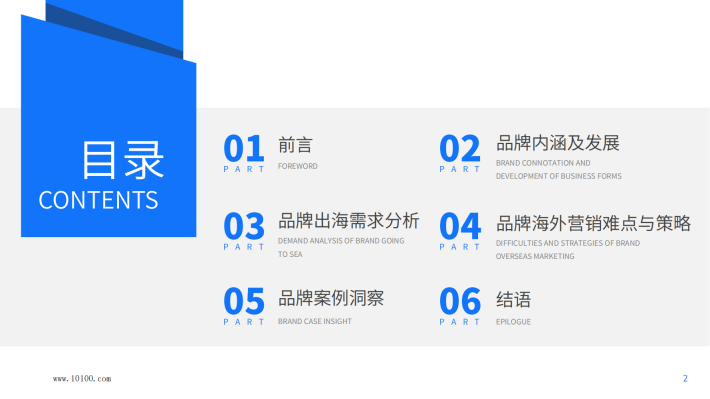Click DIFFICULTIES AND STRATEGIES OF BRAND line

(x=568, y=243)
